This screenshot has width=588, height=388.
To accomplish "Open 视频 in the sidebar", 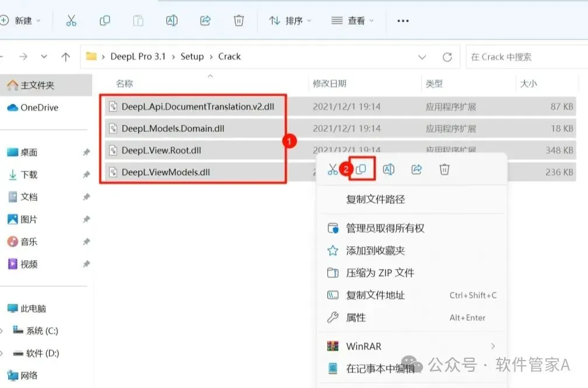I will 23,264.
